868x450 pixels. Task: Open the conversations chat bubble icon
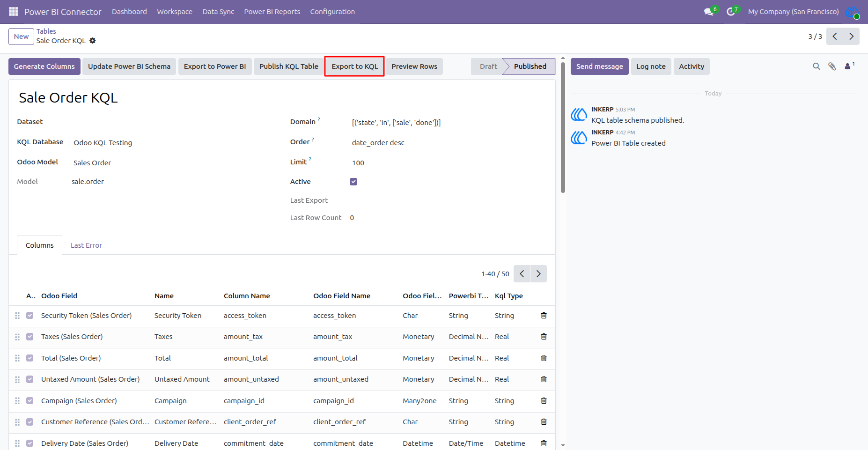(709, 12)
